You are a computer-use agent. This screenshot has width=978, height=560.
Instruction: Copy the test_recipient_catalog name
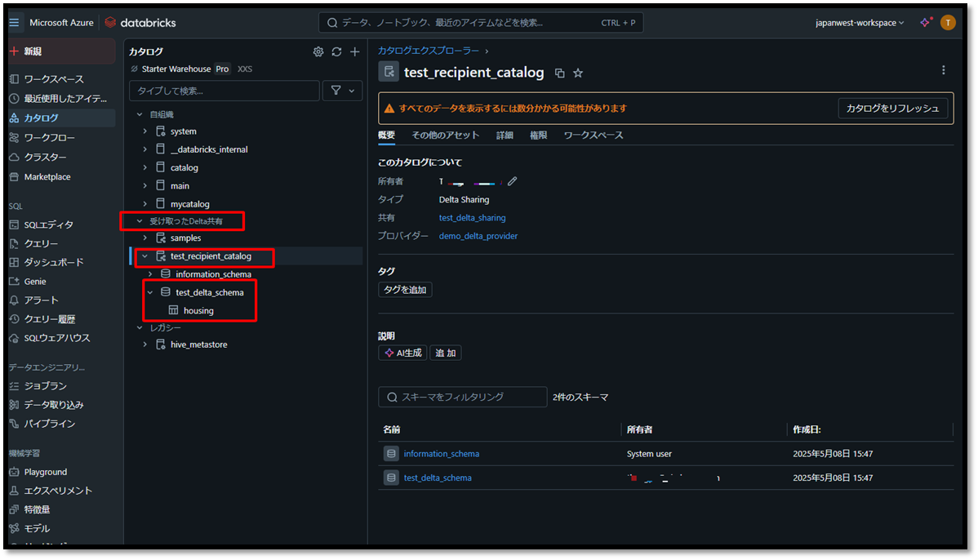pos(559,73)
